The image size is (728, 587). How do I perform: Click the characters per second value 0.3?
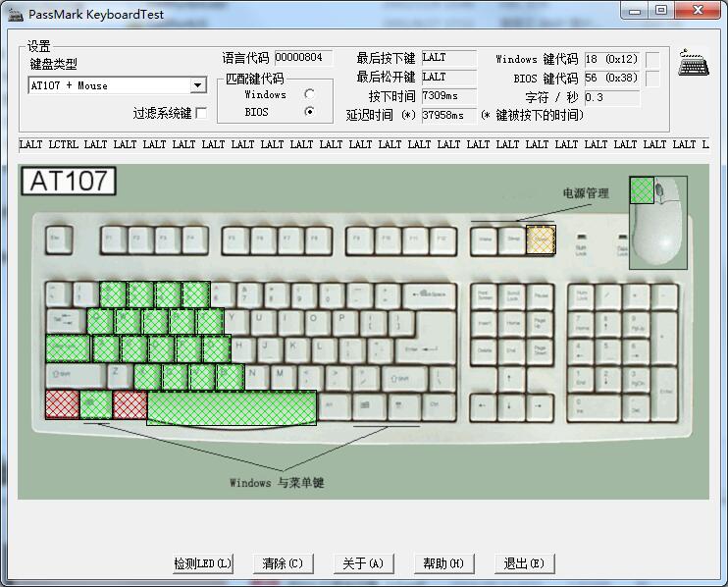pyautogui.click(x=612, y=97)
